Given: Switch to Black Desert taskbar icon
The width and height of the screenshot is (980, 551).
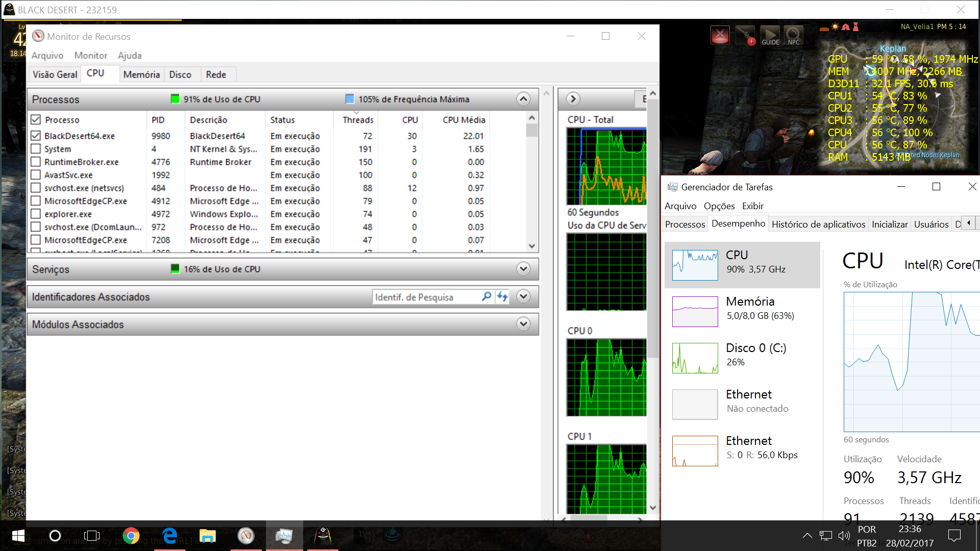Looking at the screenshot, I should 323,536.
